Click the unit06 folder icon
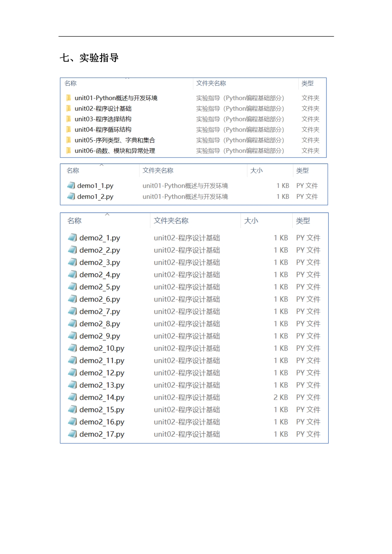The height and width of the screenshot is (554, 392). [x=68, y=150]
